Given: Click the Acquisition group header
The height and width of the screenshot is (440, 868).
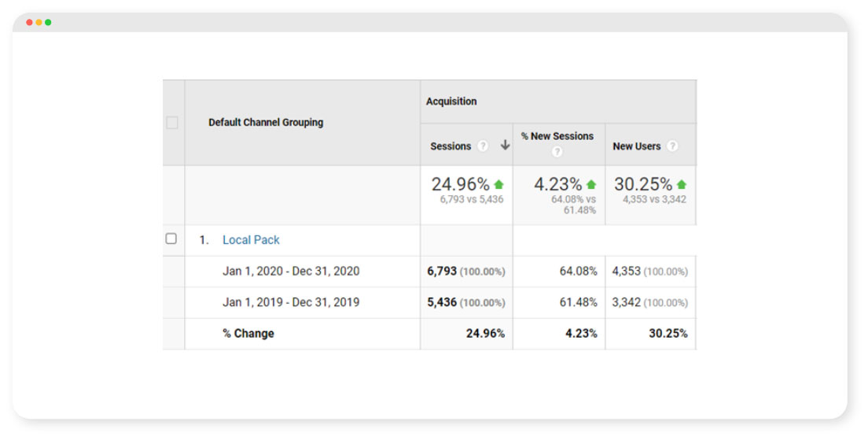Looking at the screenshot, I should coord(451,102).
